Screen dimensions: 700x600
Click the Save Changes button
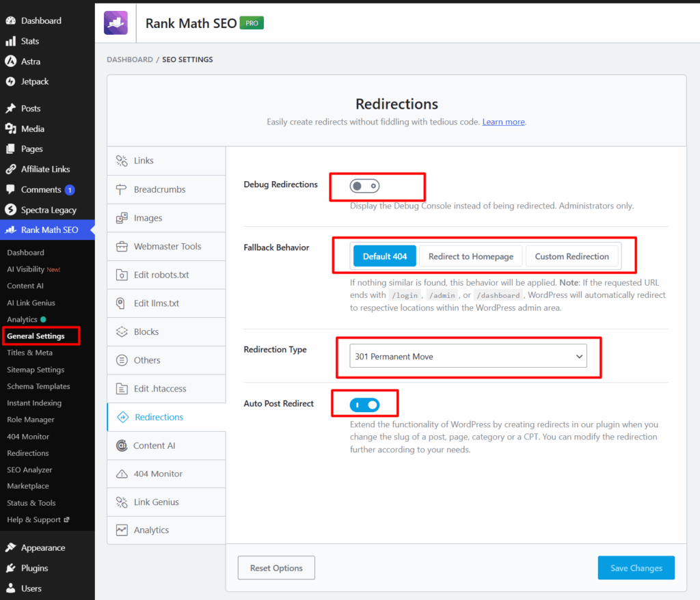tap(636, 568)
